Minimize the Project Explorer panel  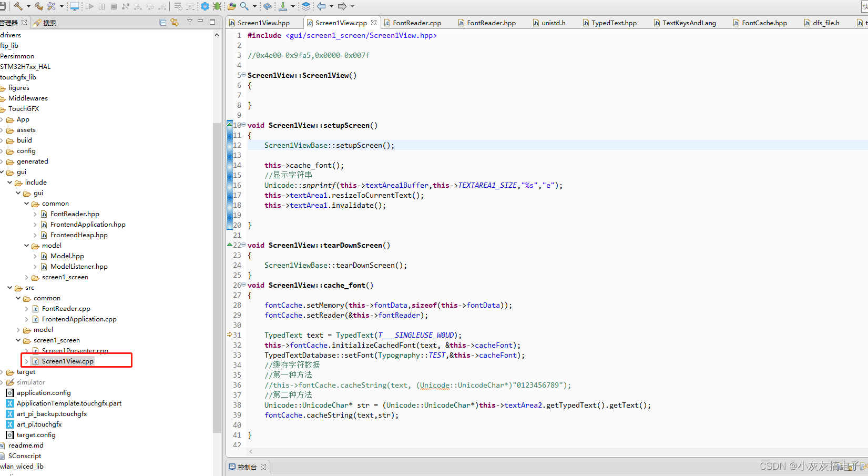[x=200, y=22]
